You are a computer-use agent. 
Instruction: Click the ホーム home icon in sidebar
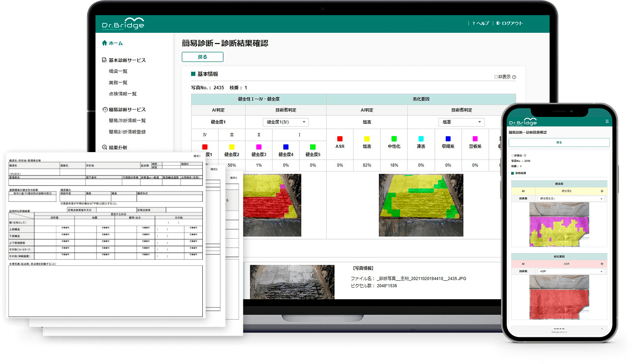(104, 42)
